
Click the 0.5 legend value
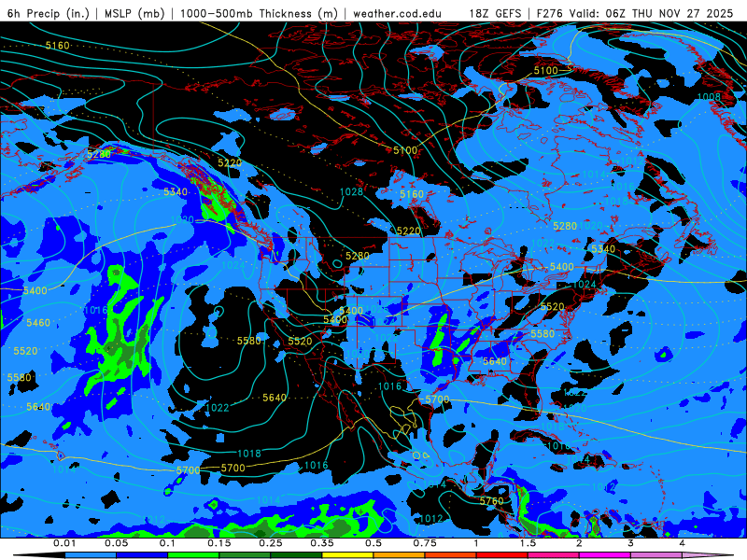tap(373, 543)
